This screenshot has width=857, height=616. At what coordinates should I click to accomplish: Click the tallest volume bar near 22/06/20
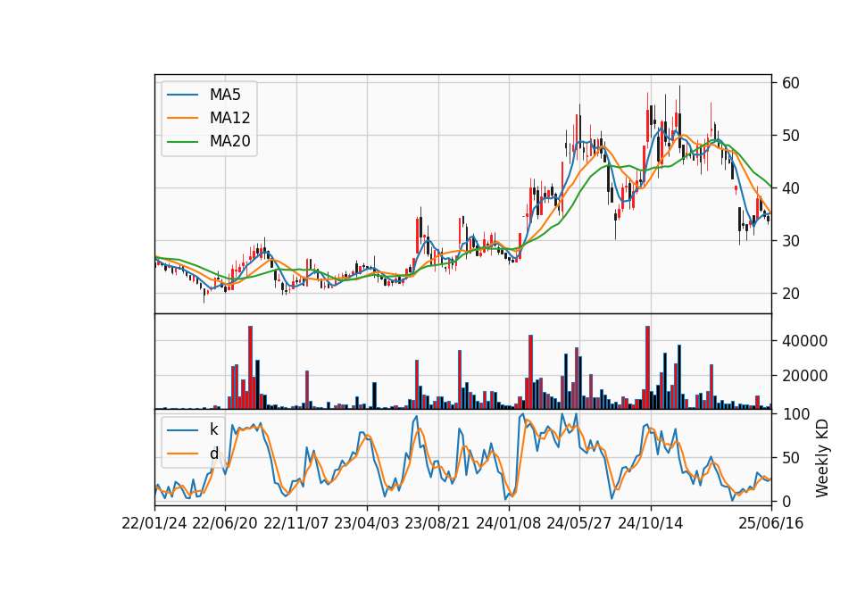pos(250,367)
